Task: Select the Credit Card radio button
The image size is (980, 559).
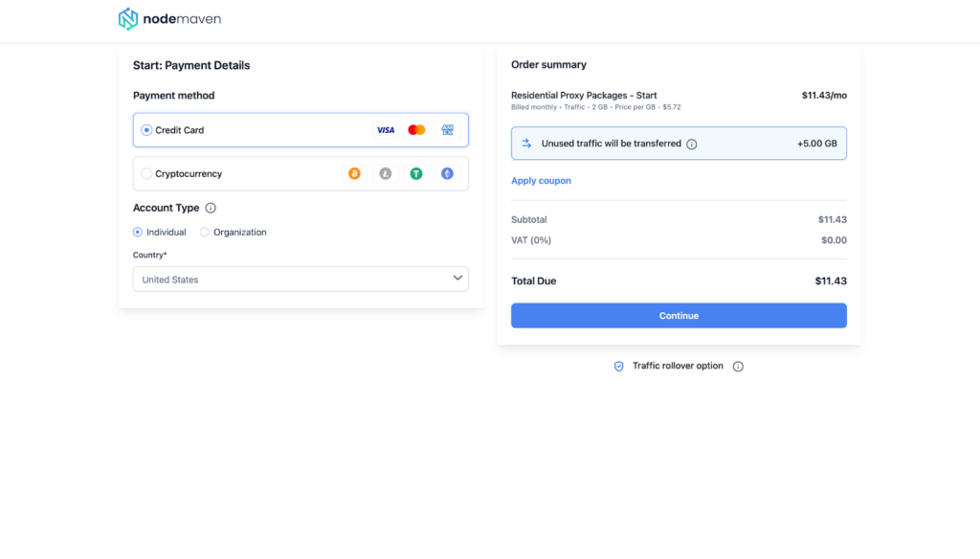Action: pos(146,130)
